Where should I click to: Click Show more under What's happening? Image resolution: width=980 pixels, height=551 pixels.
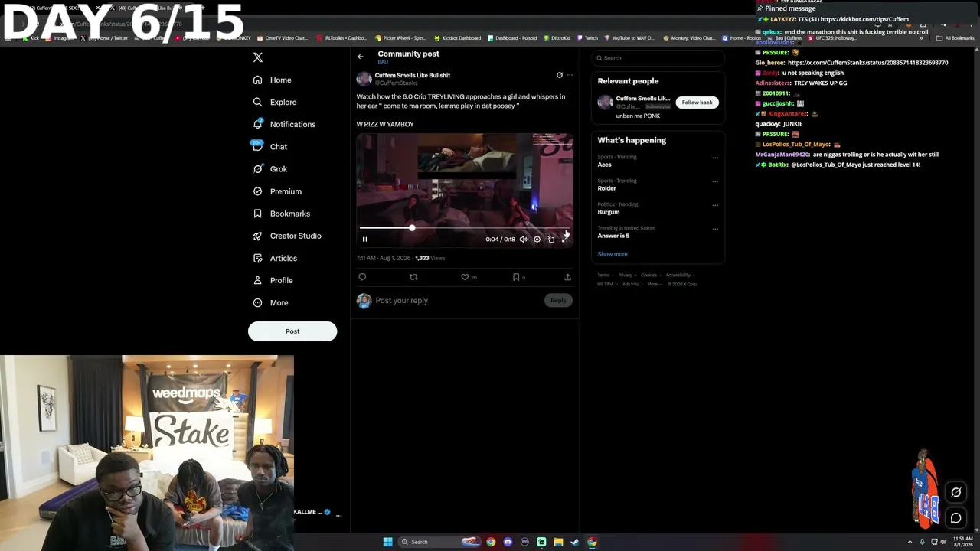[612, 254]
